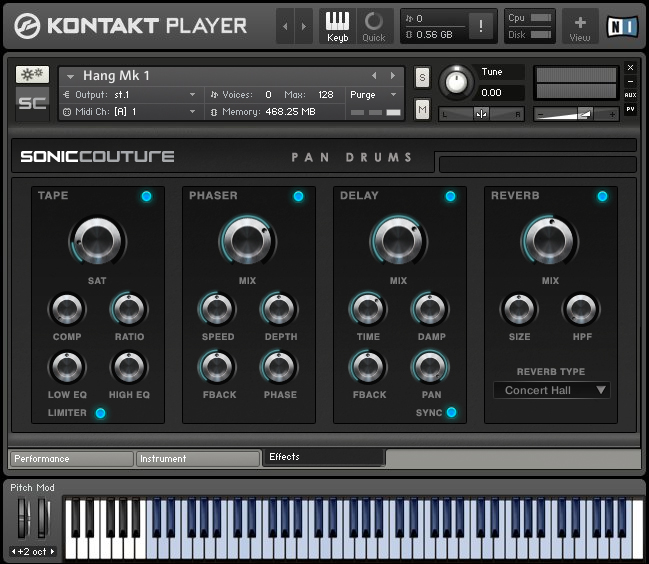This screenshot has height=564, width=649.
Task: Click the phaser MIX knob
Action: [248, 241]
